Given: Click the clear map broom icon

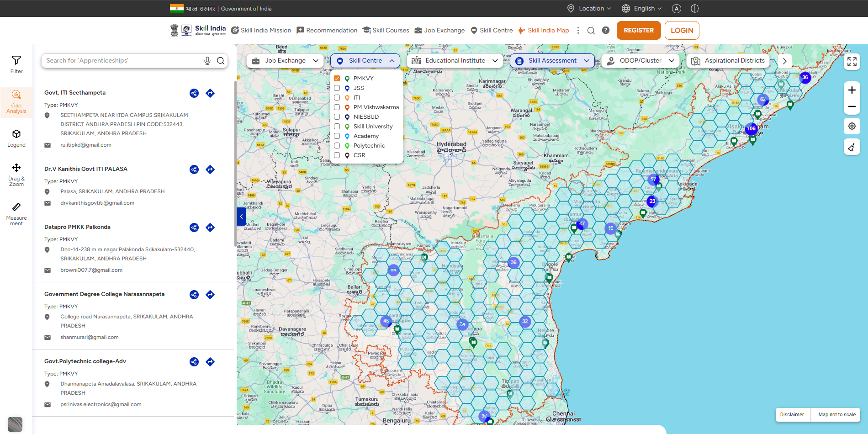Looking at the screenshot, I should [852, 147].
